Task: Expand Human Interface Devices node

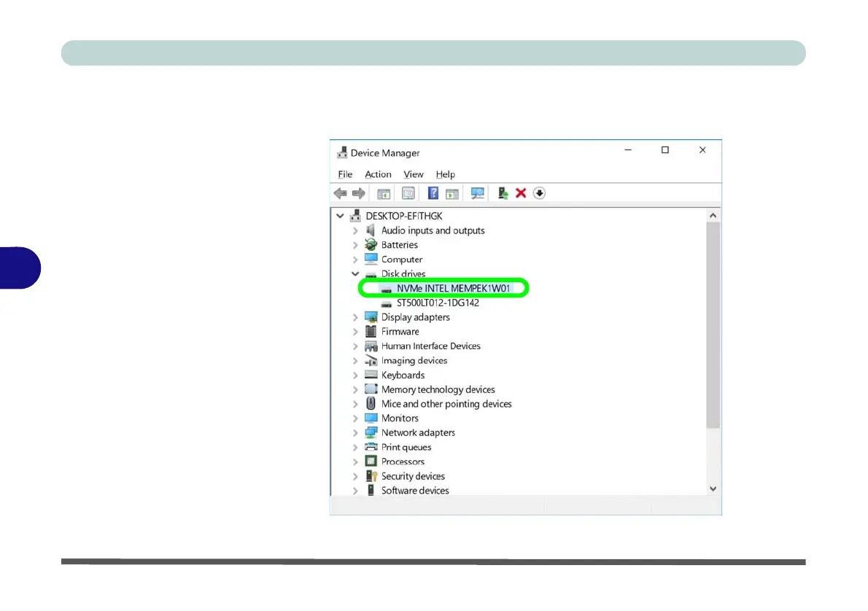Action: click(355, 346)
